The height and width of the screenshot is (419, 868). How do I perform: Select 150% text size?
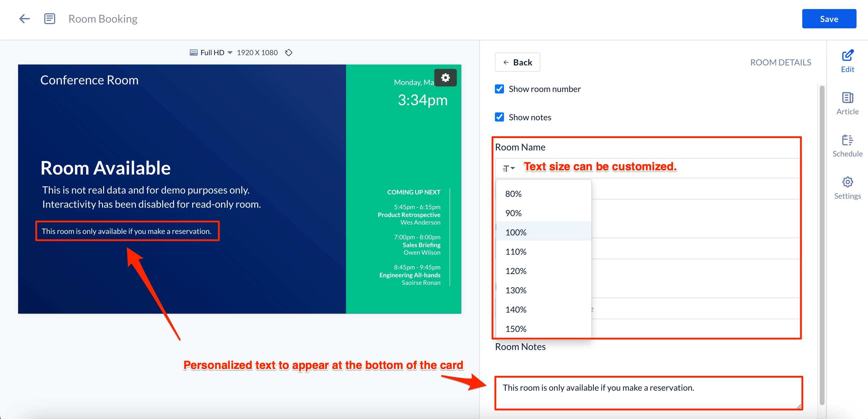pos(543,329)
